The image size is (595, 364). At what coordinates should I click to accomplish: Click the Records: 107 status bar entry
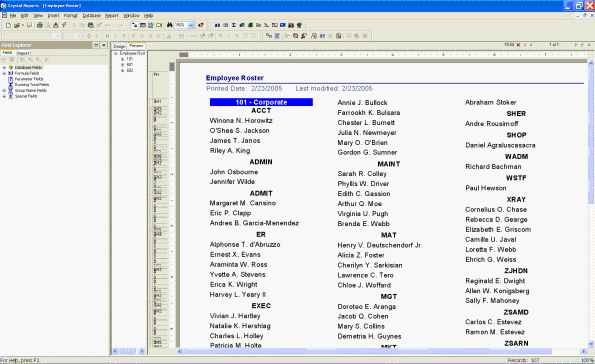[x=523, y=360]
